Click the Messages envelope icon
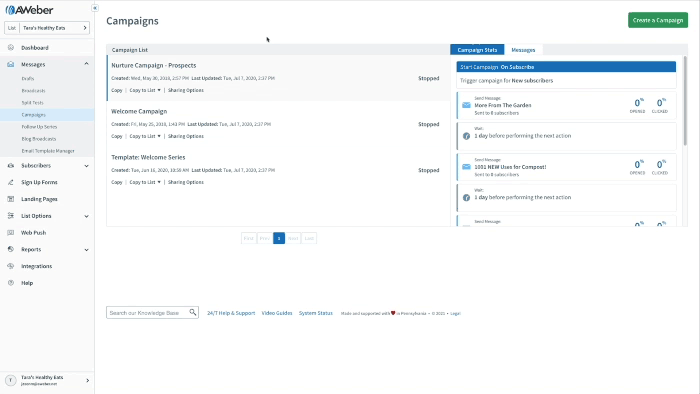The width and height of the screenshot is (700, 394). (x=11, y=64)
